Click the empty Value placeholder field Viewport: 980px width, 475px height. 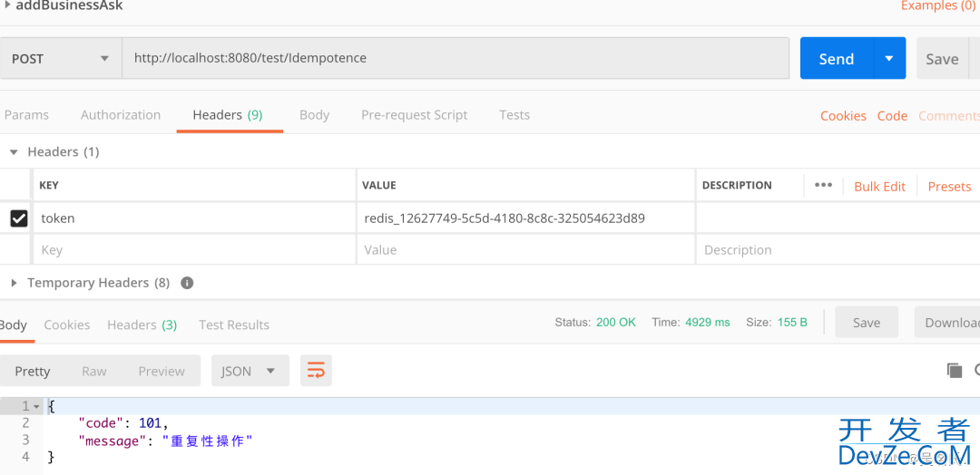(525, 249)
